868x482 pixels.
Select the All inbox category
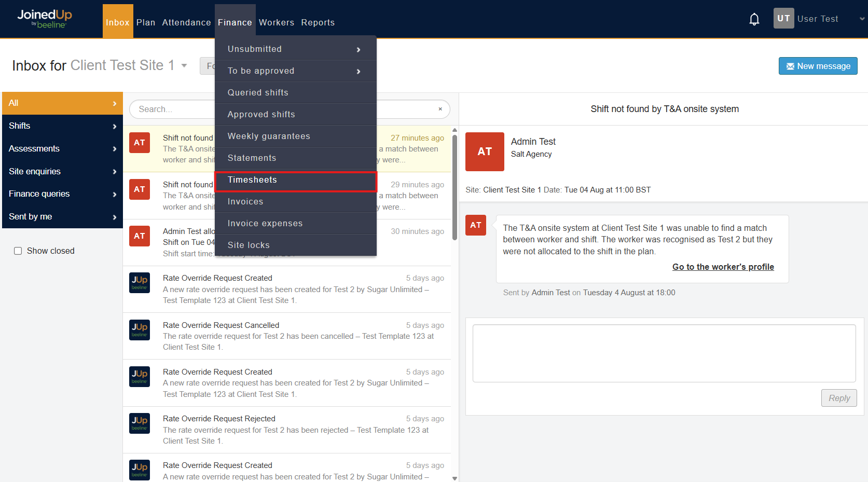pos(62,103)
